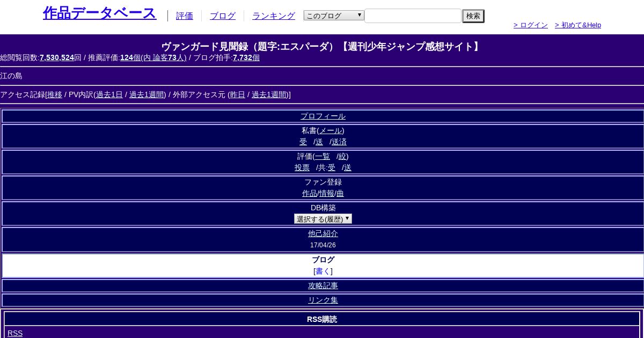Click the 検索 search button
The height and width of the screenshot is (338, 644).
pos(473,16)
